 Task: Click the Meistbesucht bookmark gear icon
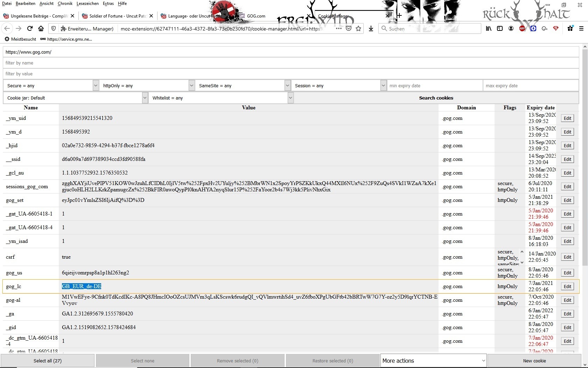(x=7, y=39)
